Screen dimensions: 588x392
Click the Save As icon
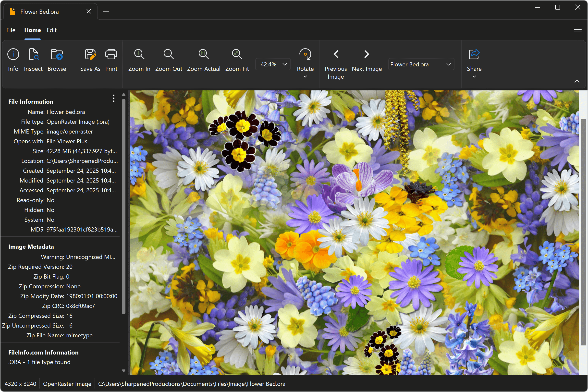(x=90, y=60)
